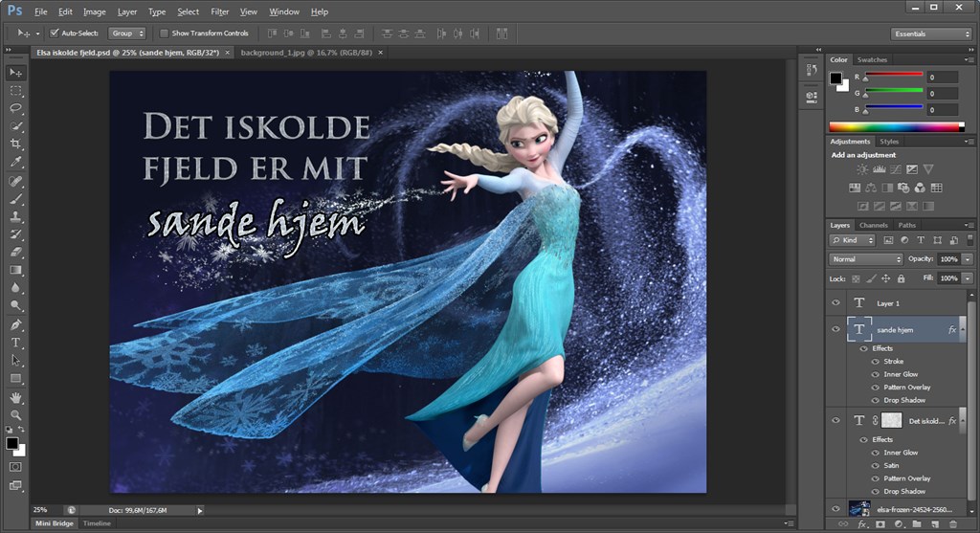Screen dimensions: 980x533
Task: Open the Window menu
Action: 283,11
